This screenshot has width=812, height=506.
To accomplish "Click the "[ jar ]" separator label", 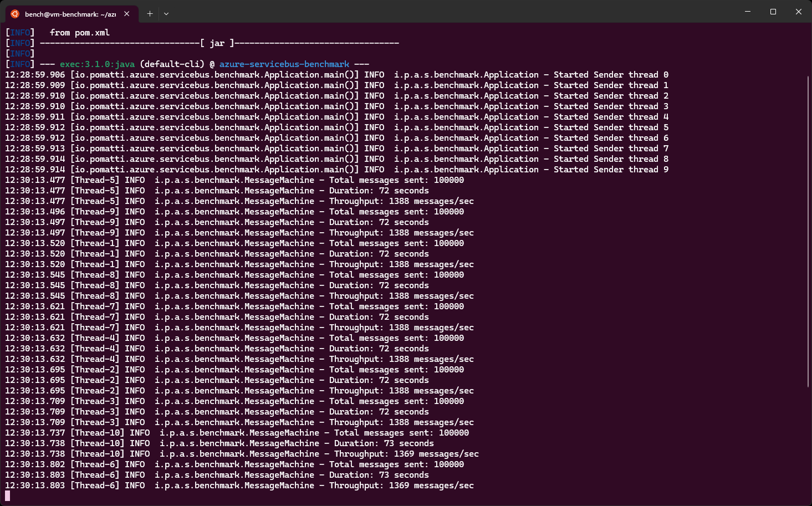I will point(217,43).
